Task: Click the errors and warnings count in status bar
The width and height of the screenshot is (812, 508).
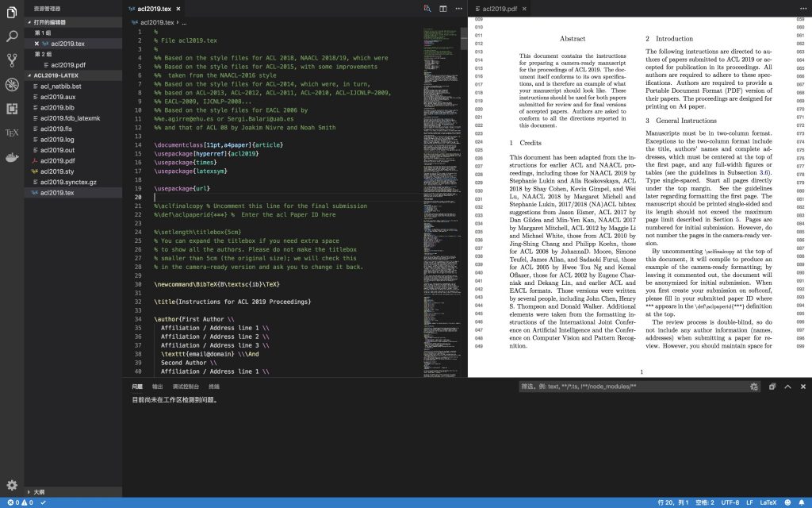Action: click(20, 502)
